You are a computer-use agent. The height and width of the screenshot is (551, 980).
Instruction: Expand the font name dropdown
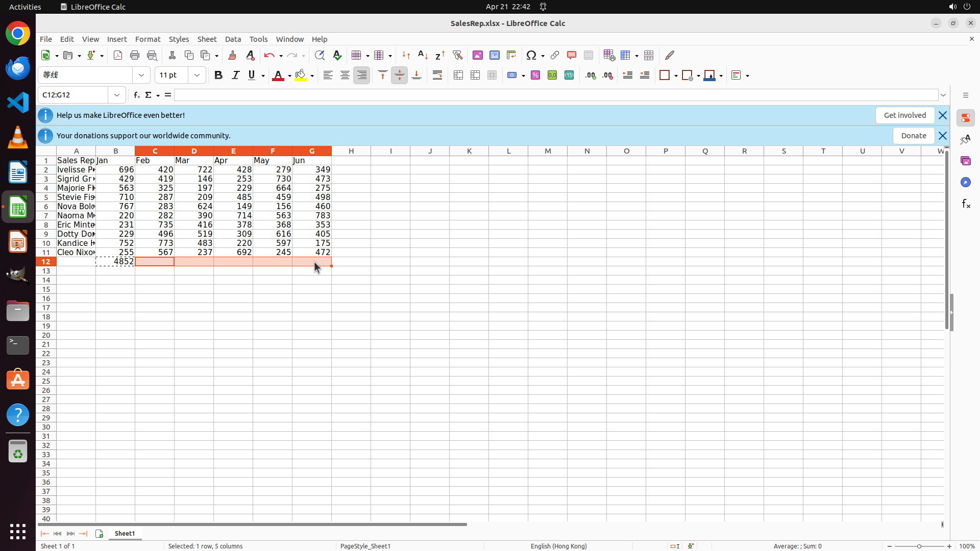pyautogui.click(x=141, y=76)
